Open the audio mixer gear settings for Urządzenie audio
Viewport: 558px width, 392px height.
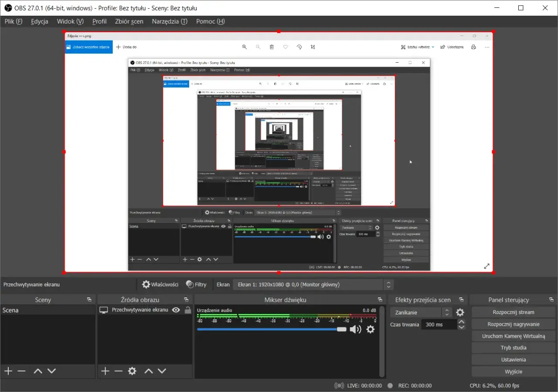point(370,329)
